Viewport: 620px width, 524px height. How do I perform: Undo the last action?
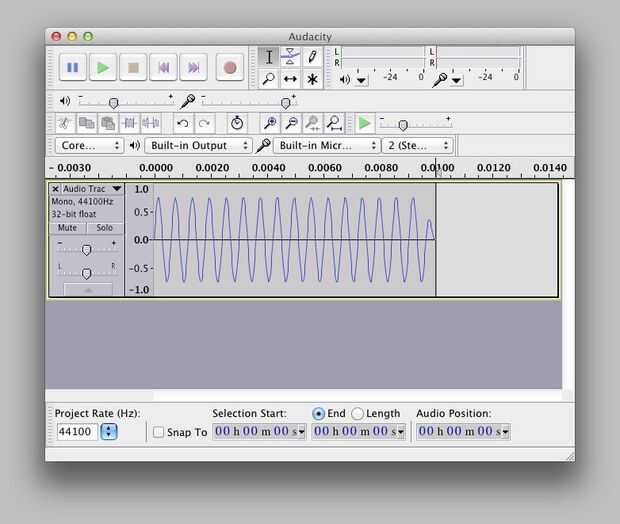[x=183, y=123]
